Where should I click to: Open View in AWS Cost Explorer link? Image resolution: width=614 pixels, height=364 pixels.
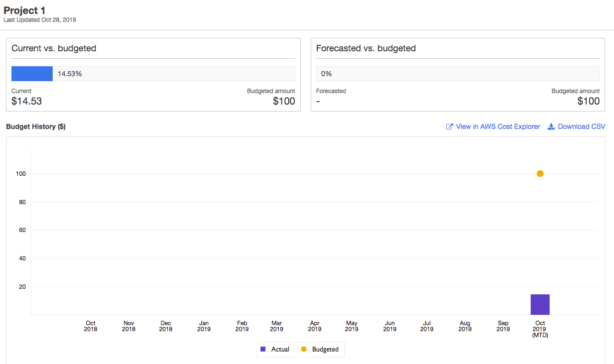pyautogui.click(x=498, y=127)
